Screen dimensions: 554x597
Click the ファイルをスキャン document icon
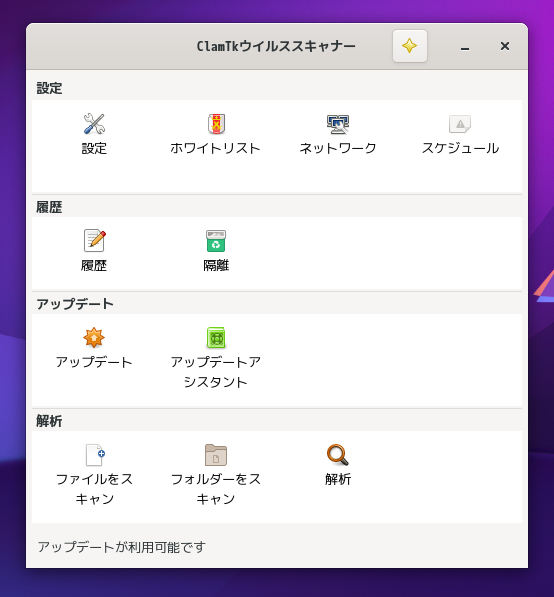pos(95,455)
